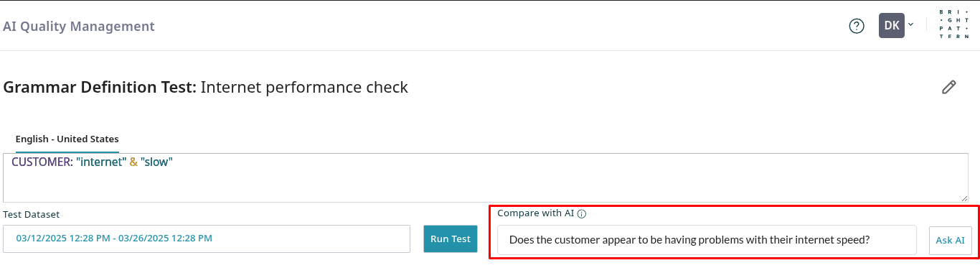Image resolution: width=980 pixels, height=273 pixels.
Task: Click the Ask AI button
Action: click(950, 240)
